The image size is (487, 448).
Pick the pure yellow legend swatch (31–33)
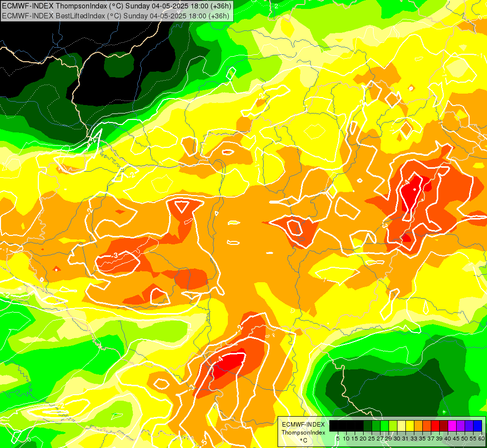point(410,426)
